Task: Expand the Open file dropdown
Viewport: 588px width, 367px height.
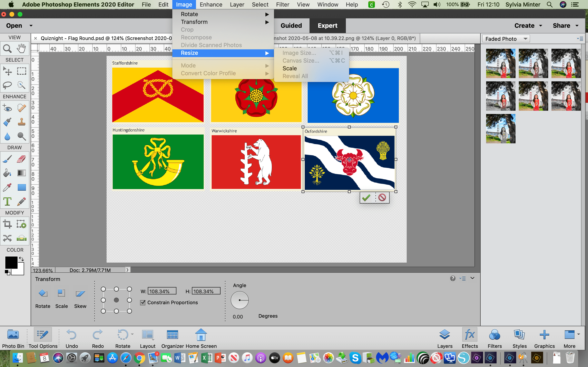Action: 31,25
